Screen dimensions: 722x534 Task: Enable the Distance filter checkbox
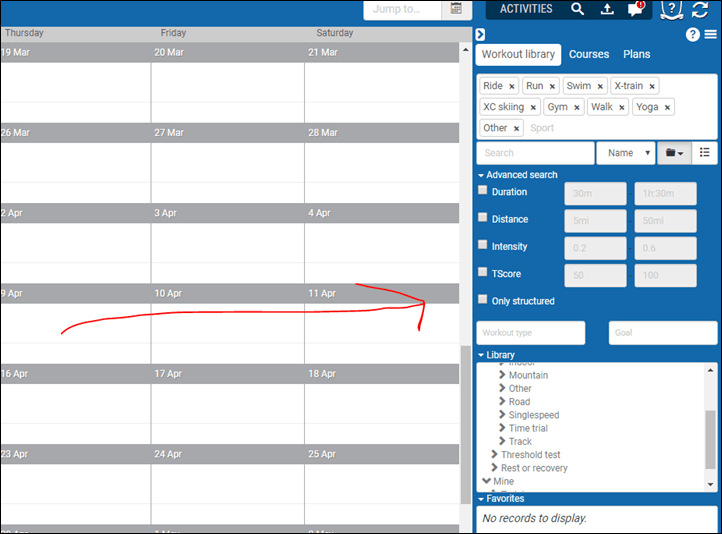pyautogui.click(x=483, y=217)
